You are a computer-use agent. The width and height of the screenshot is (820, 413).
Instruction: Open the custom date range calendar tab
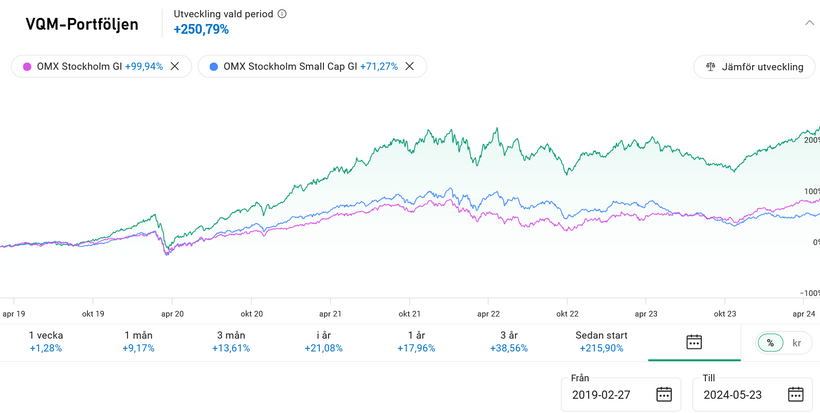pos(694,342)
